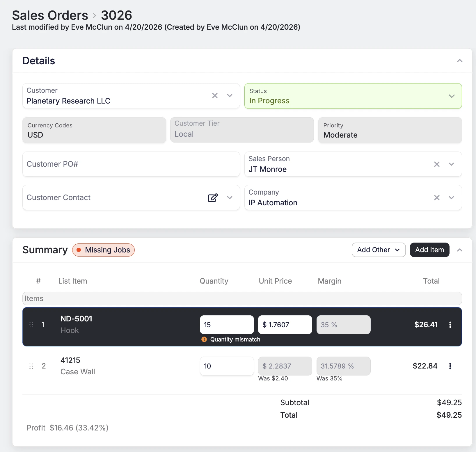Open the kebab menu for ND-5001 Hook
Screen dimensions: 476x452
pos(450,325)
